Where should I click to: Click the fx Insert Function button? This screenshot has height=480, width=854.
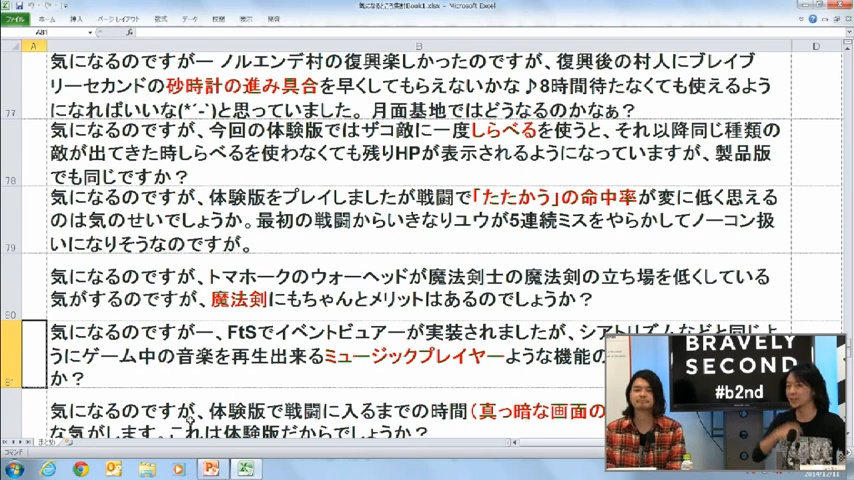[129, 33]
